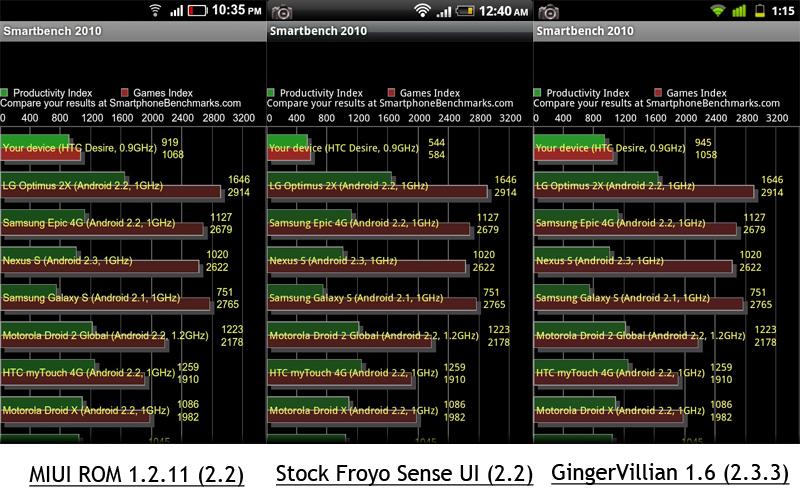This screenshot has width=800, height=500.
Task: Select HTC myTouch 4G row in GingerVillian panel
Action: (633, 373)
